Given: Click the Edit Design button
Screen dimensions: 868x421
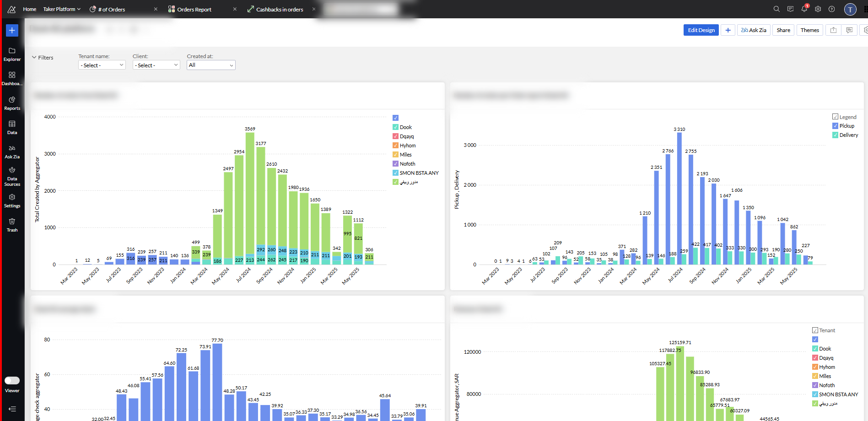Looking at the screenshot, I should (x=701, y=30).
